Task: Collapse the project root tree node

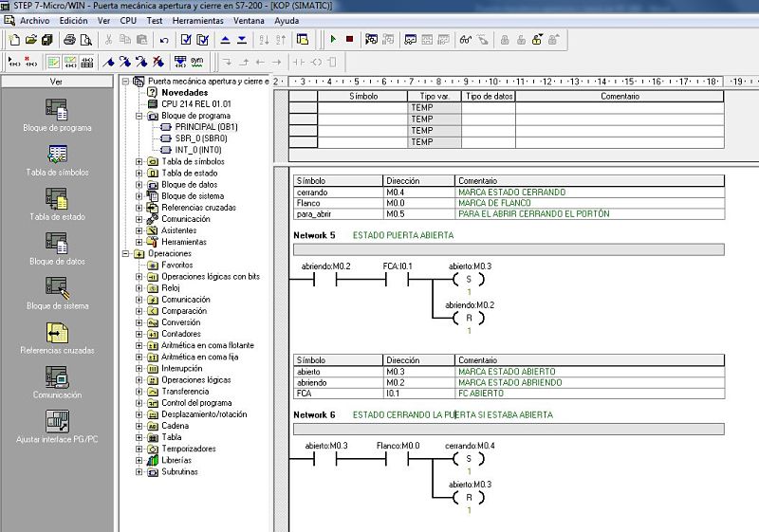Action: tap(126, 82)
